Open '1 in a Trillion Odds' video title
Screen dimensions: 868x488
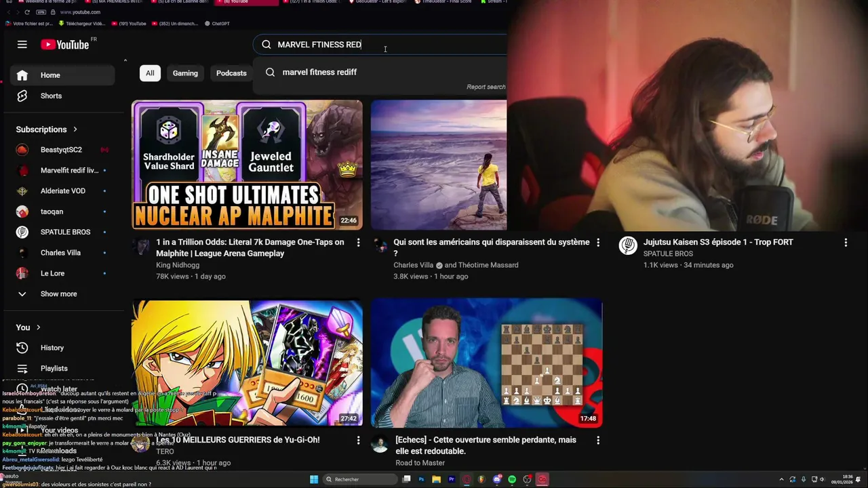coord(250,248)
